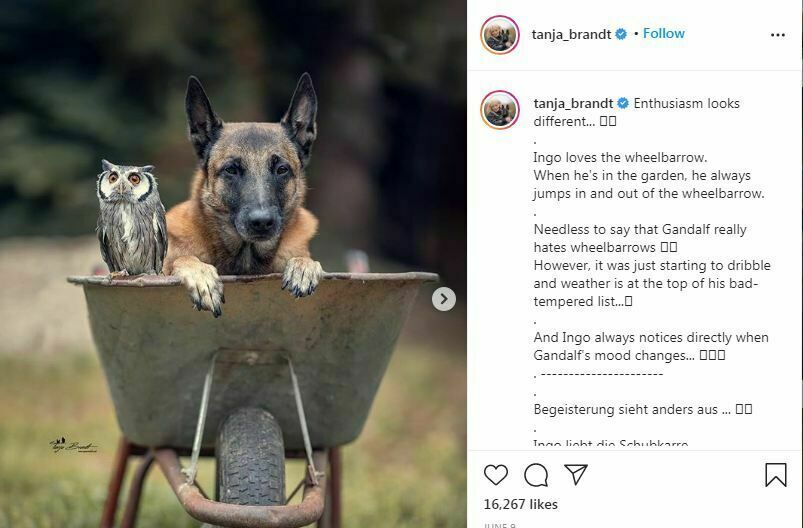This screenshot has height=528, width=803.
Task: Open comments with the speech bubble icon
Action: pos(536,475)
